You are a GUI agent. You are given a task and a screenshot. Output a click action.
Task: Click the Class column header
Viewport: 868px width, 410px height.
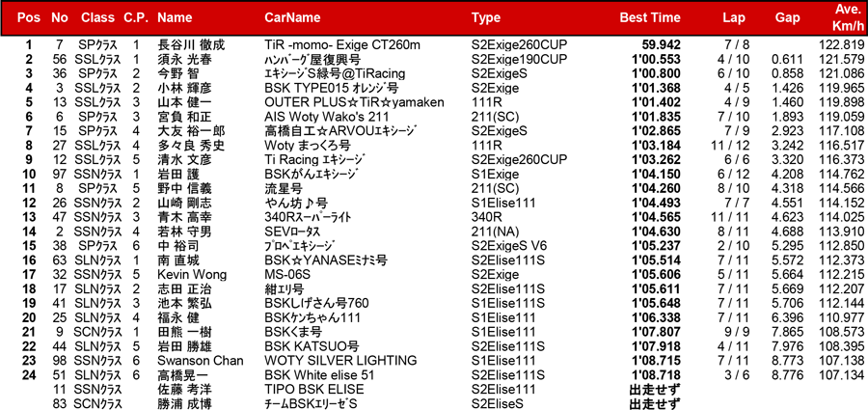[x=98, y=17]
